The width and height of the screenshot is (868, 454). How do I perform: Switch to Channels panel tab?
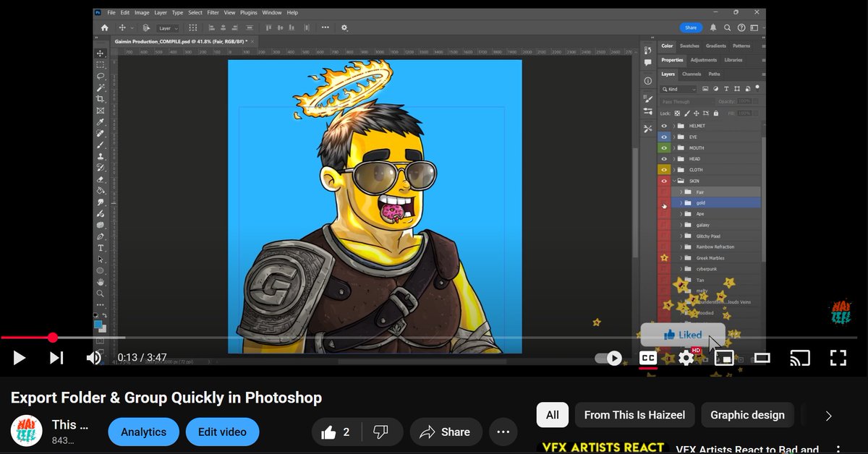pos(692,74)
